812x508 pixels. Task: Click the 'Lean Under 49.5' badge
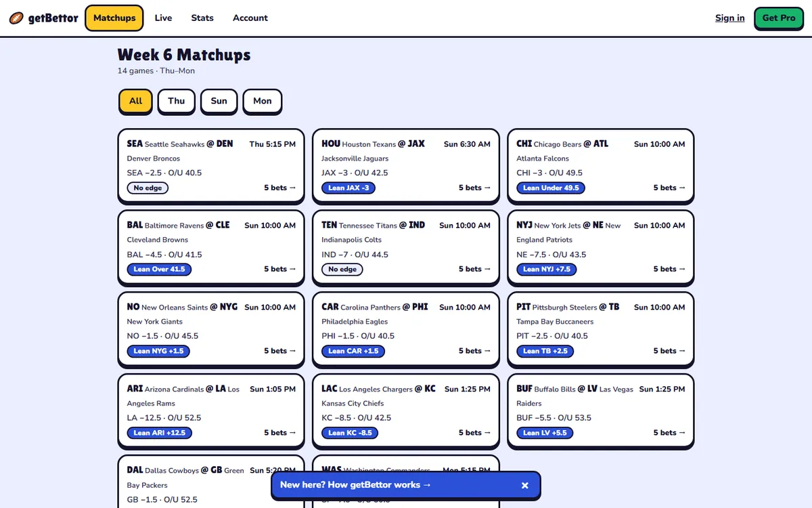[551, 188]
